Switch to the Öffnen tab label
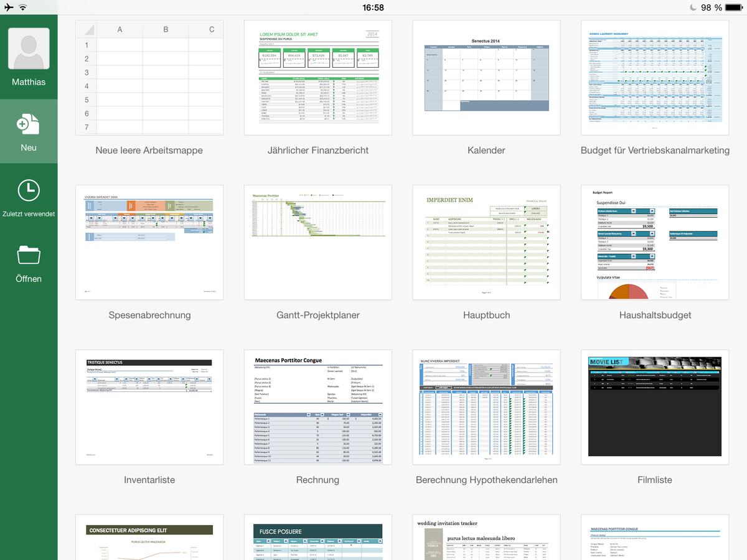Image resolution: width=747 pixels, height=560 pixels. tap(29, 279)
